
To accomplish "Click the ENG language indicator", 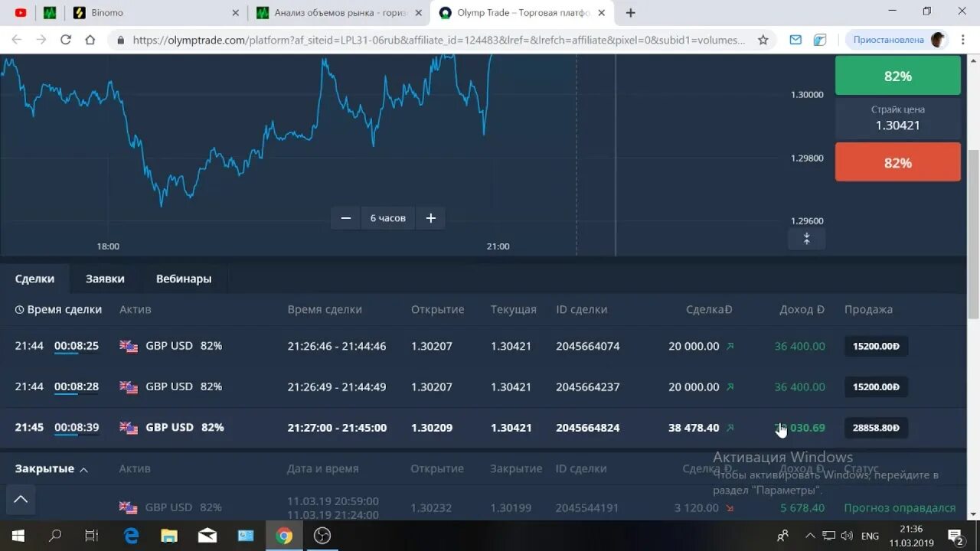I will 870,536.
